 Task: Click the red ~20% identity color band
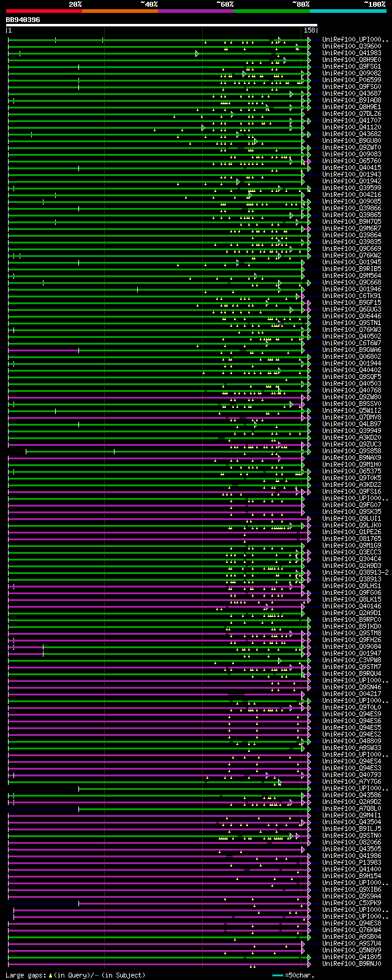[x=43, y=11]
